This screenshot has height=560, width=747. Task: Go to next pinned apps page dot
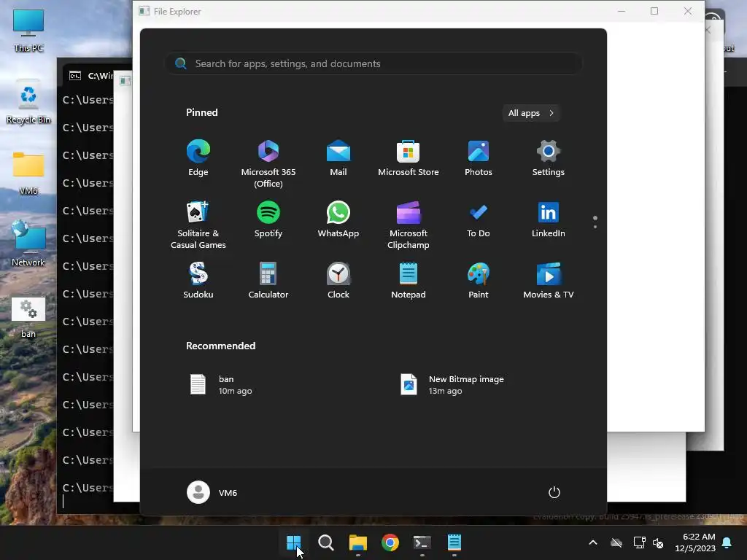click(595, 227)
